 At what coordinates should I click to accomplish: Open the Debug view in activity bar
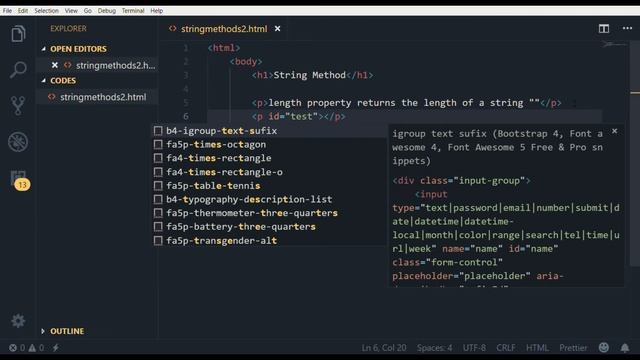[18, 142]
